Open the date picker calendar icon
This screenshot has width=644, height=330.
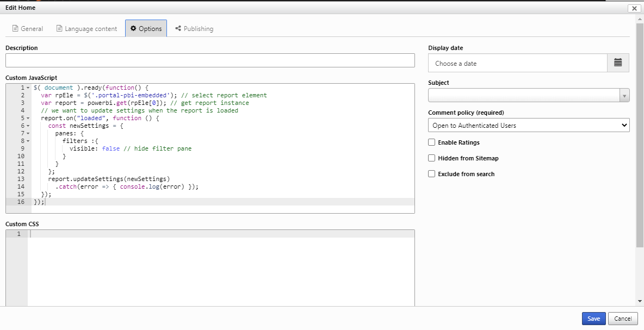tap(618, 63)
